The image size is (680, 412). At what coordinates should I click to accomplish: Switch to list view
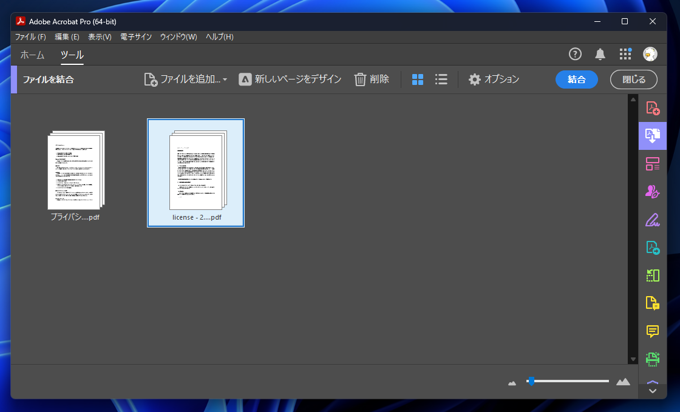(441, 79)
